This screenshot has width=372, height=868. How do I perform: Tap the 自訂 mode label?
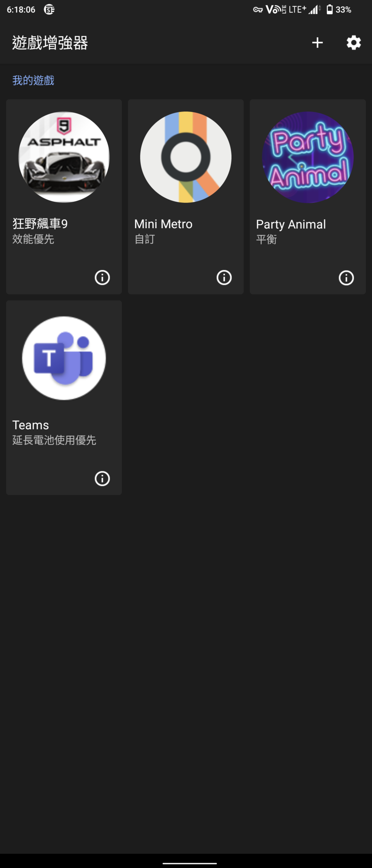pyautogui.click(x=144, y=239)
